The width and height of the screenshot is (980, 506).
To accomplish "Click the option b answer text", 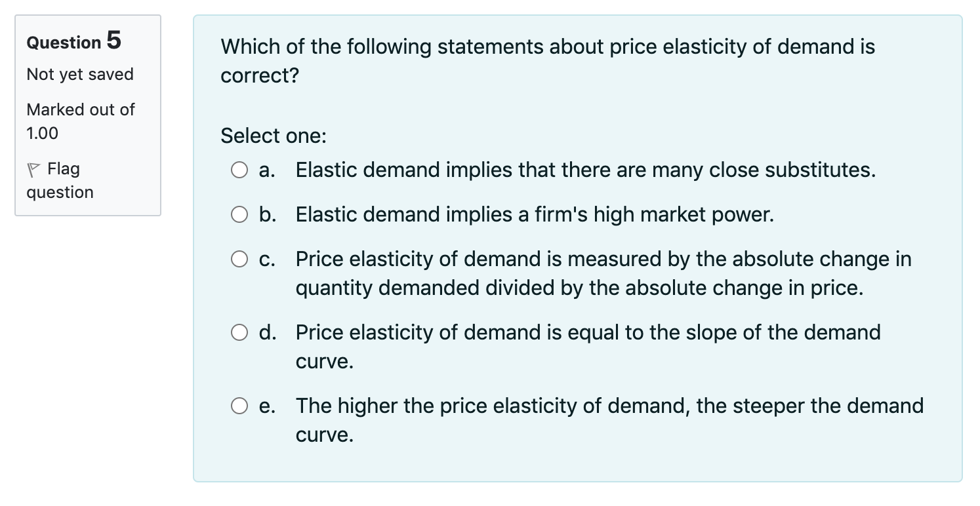I will [x=535, y=214].
